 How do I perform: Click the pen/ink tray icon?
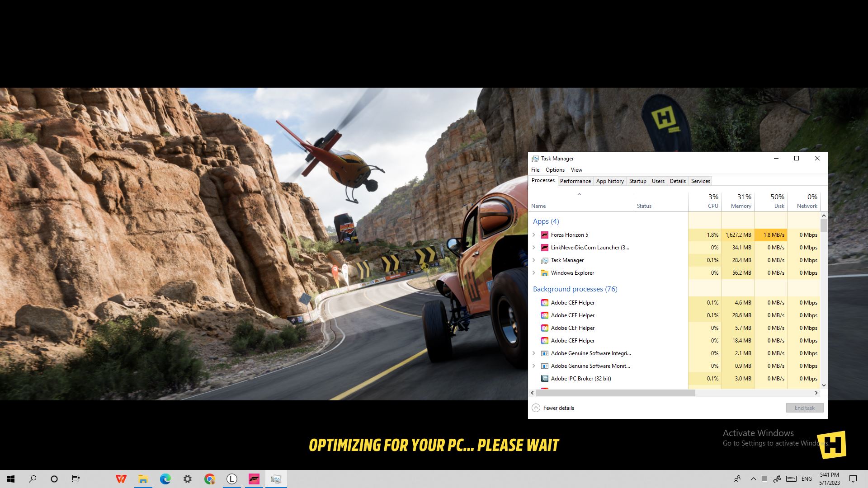777,479
